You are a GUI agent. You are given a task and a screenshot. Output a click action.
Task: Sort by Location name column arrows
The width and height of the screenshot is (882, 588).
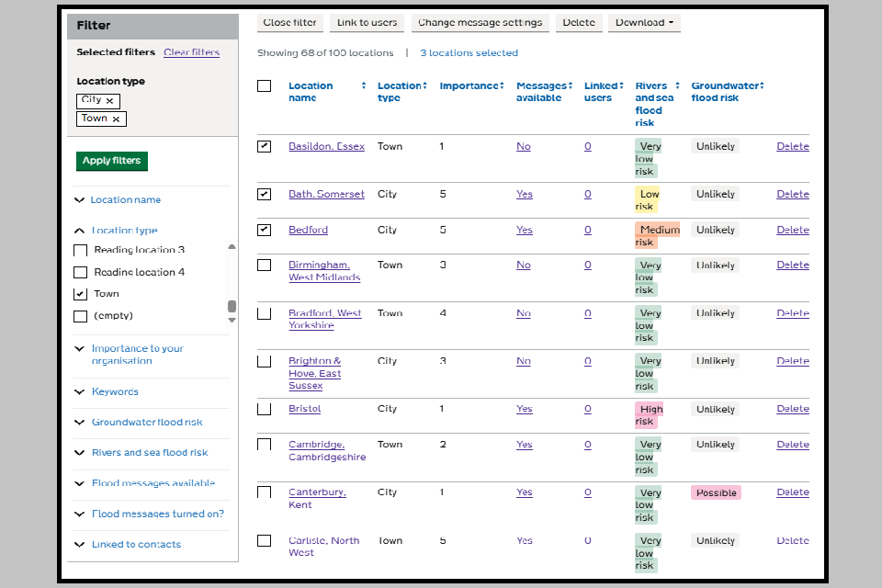364,86
